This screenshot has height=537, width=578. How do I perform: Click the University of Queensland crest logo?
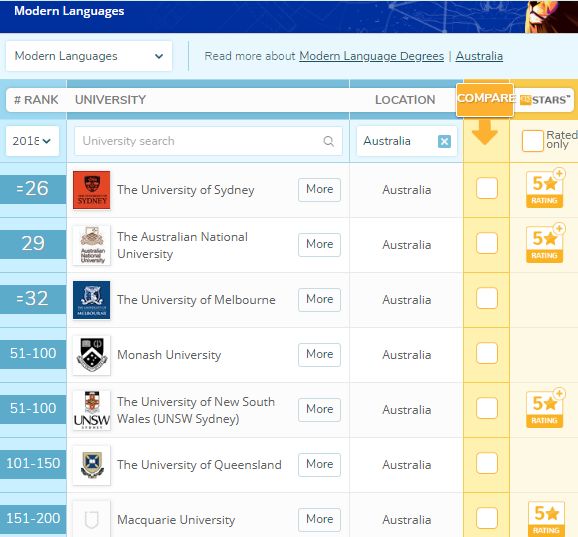[91, 464]
